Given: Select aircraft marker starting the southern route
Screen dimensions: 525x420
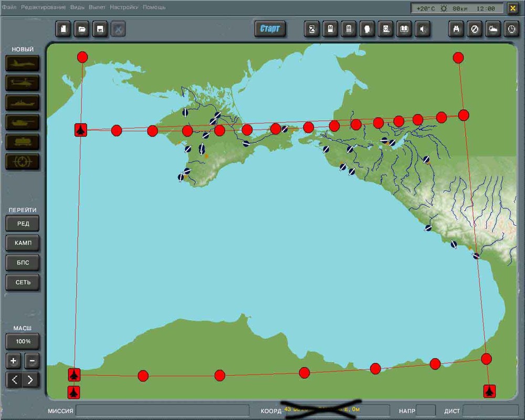Looking at the screenshot, I should [74, 375].
